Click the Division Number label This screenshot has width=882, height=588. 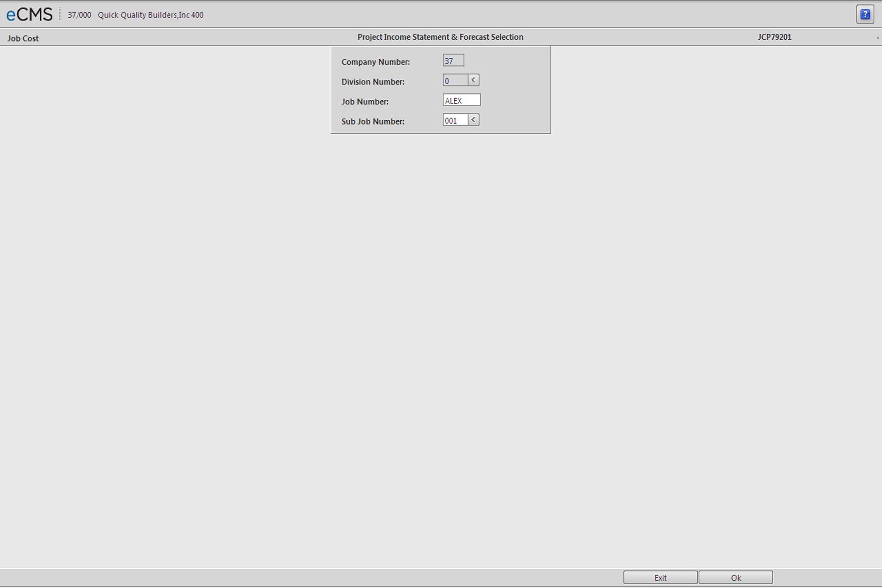point(373,82)
